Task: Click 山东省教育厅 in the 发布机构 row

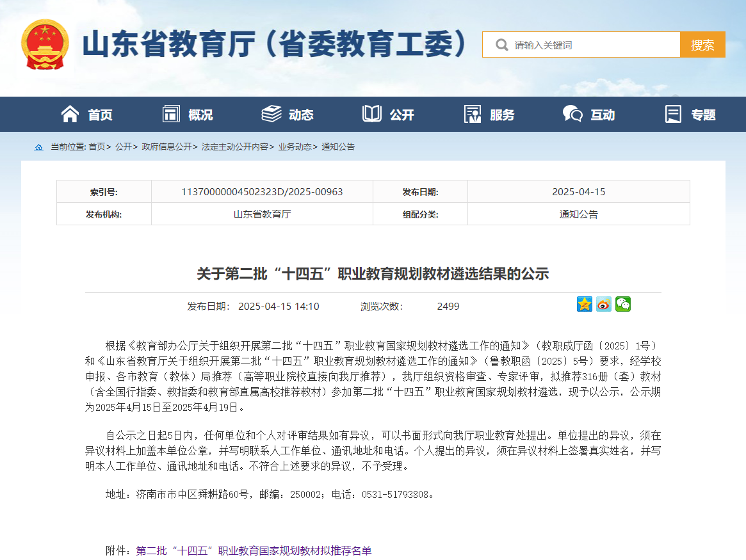Action: [262, 214]
